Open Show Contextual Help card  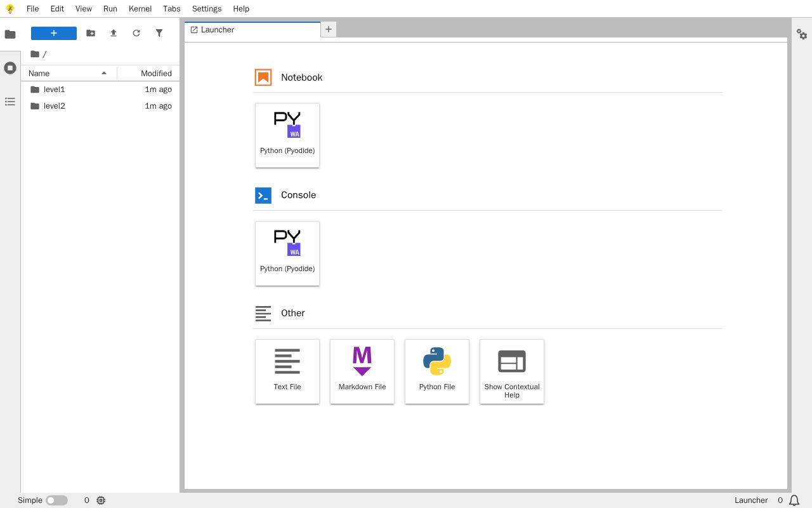(512, 371)
